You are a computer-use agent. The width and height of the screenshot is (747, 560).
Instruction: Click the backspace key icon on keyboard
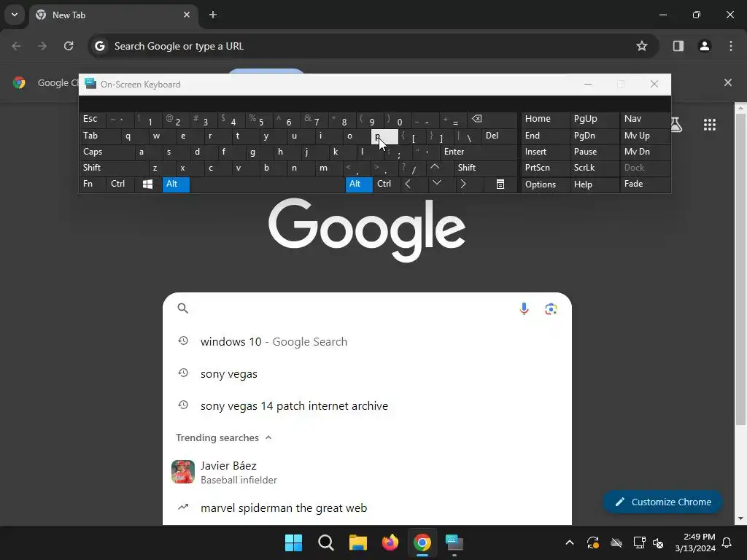tap(492, 120)
